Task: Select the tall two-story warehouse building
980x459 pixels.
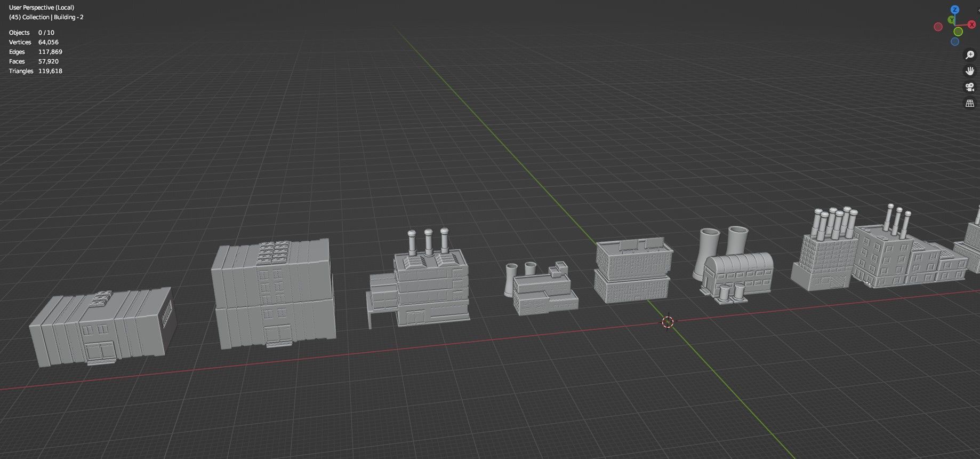Action: (273, 294)
